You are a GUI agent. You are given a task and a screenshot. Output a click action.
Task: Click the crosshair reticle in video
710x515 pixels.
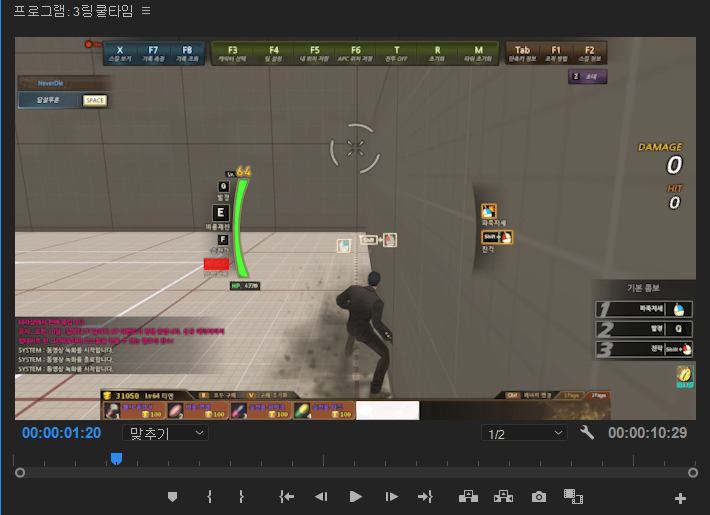[355, 149]
